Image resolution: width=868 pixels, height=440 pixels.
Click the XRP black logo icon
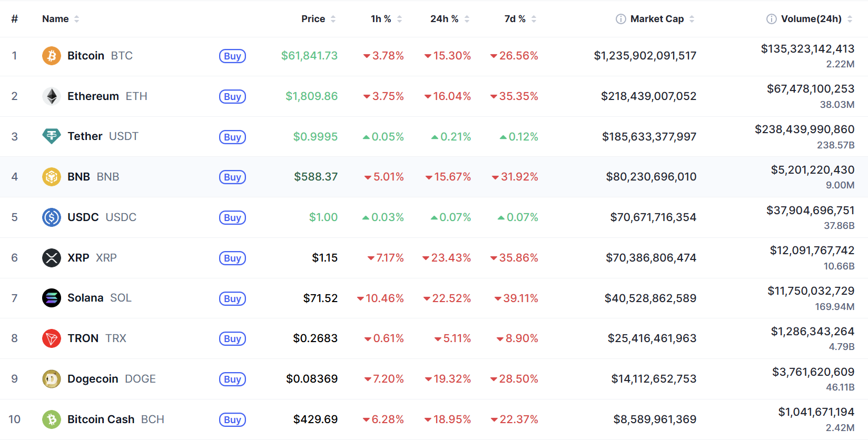tap(52, 258)
